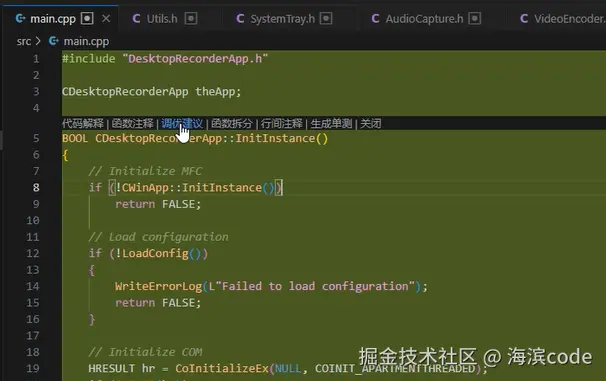
Task: Click the C file icon on AudioCapture.h tab
Action: [375, 19]
